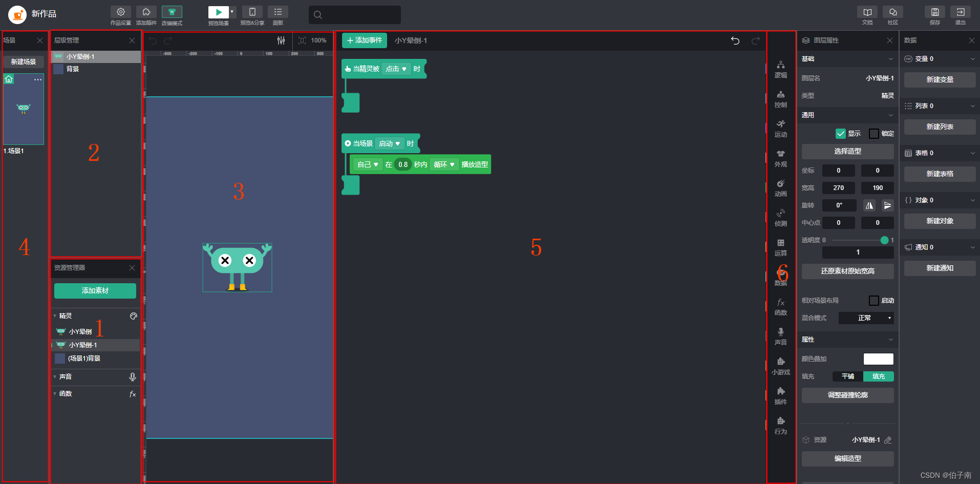This screenshot has height=484, width=980.
Task: Open the 逻辑 block category
Action: (780, 69)
